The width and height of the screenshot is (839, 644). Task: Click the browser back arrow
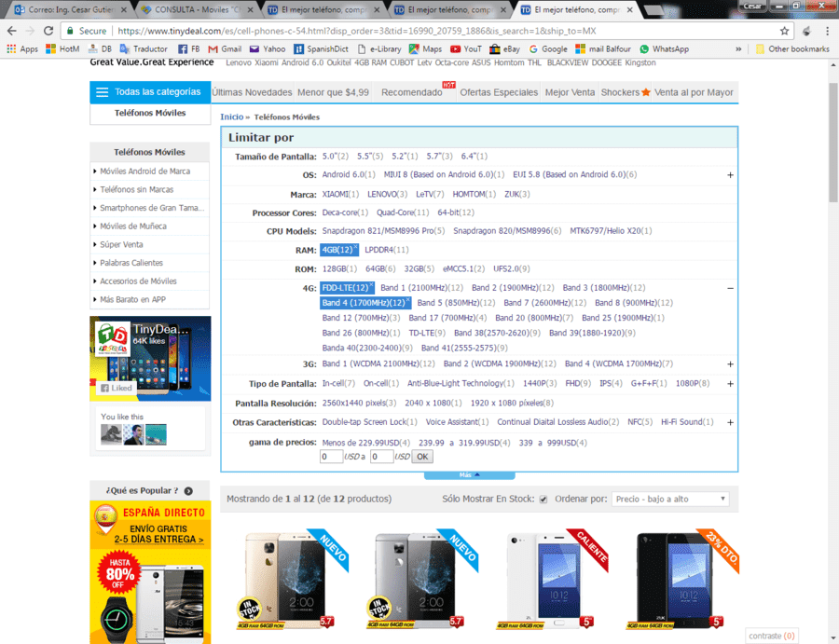[12, 31]
